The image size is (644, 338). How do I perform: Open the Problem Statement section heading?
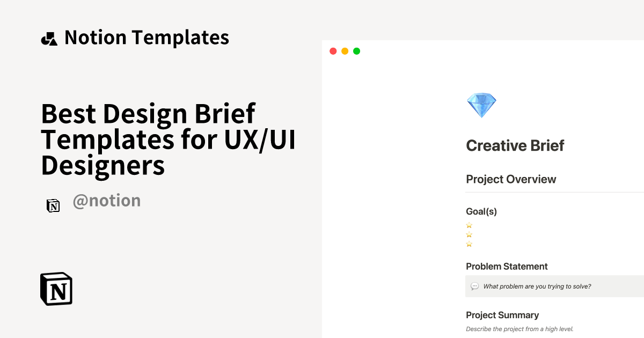pyautogui.click(x=507, y=266)
